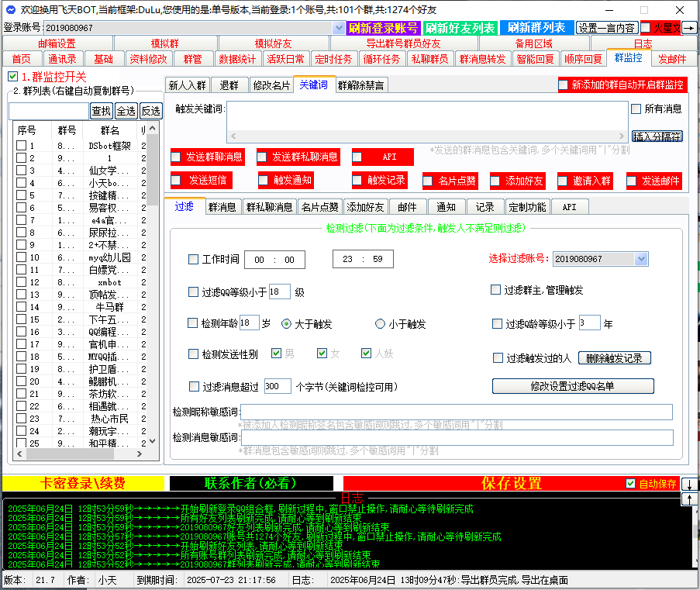The image size is (700, 590).
Task: Check the row for group DSbot框架
Action: [x=22, y=146]
